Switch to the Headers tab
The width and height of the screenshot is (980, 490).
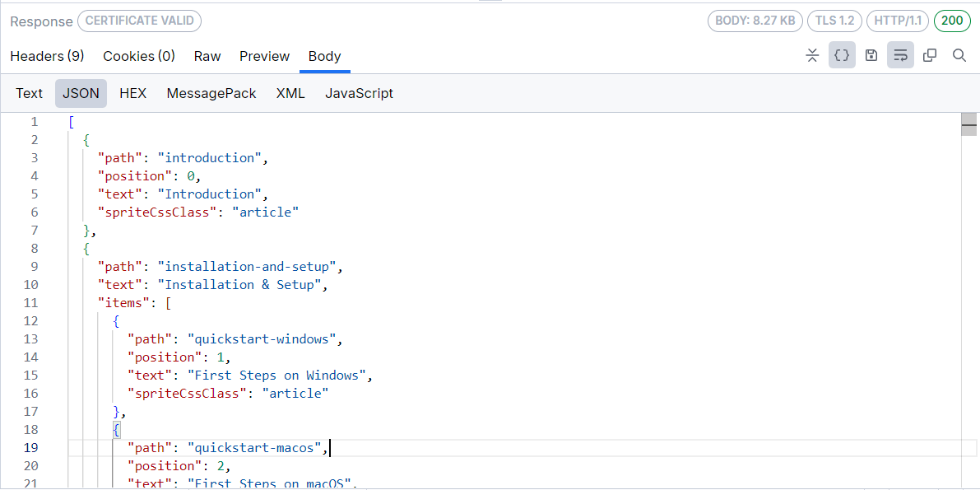point(47,56)
